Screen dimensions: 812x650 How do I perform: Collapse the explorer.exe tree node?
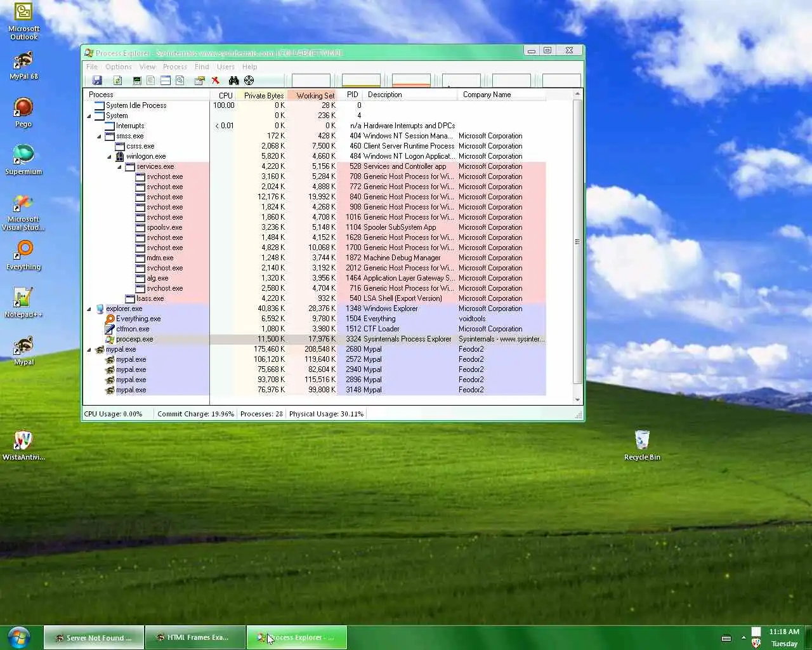tap(89, 308)
